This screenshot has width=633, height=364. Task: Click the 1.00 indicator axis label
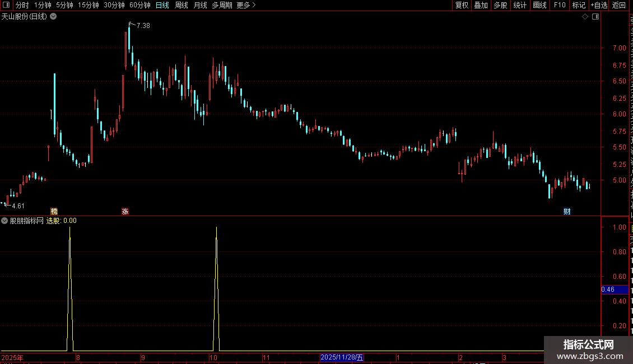pyautogui.click(x=619, y=227)
